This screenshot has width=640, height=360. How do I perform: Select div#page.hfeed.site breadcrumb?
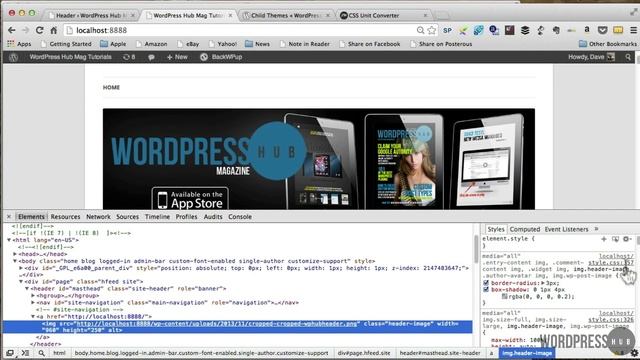pos(364,353)
